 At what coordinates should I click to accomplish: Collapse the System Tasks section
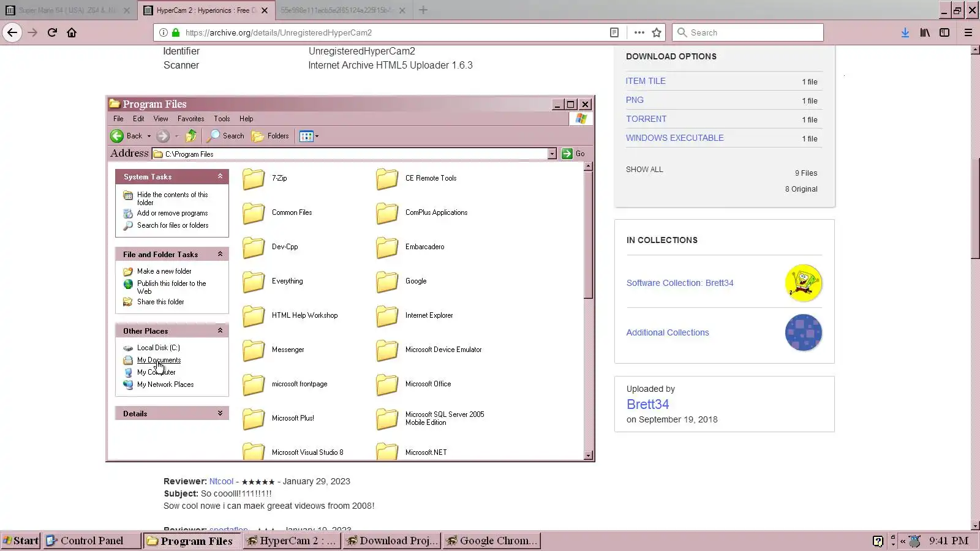pos(220,176)
